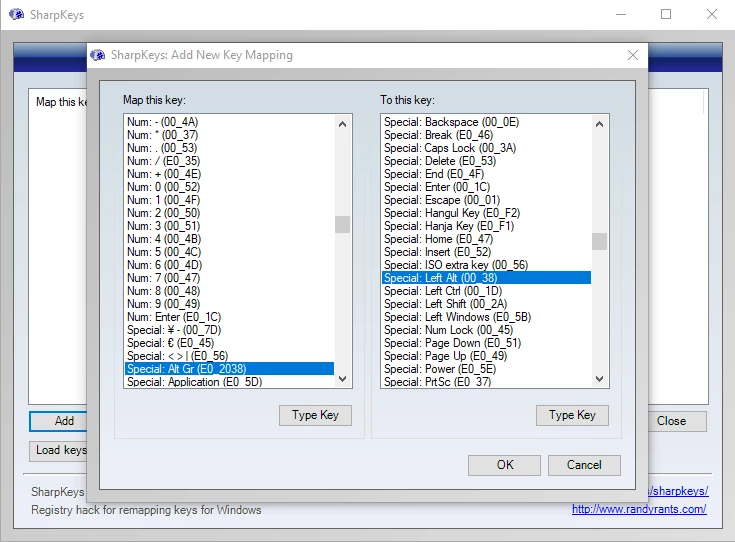735x542 pixels.
Task: Click up arrow of Map this key scrollbar
Action: (x=342, y=124)
